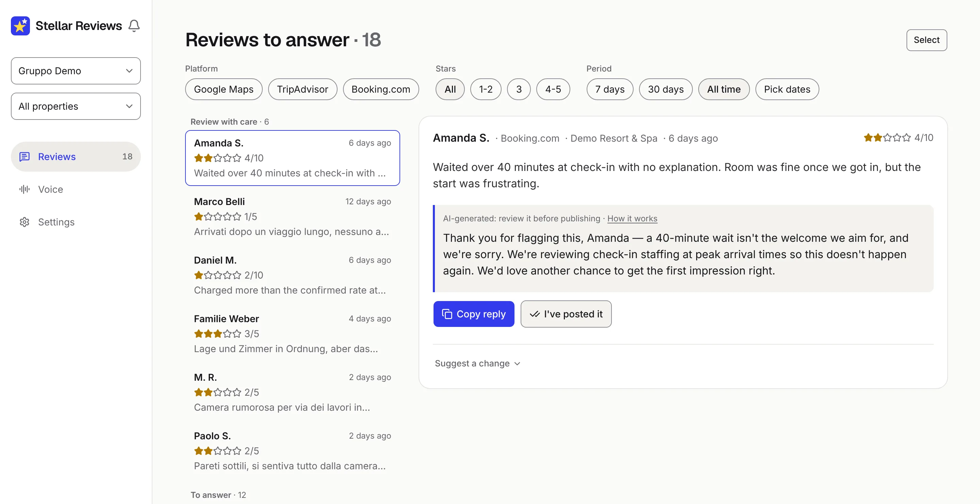
Task: Select the 4-5 stars filter
Action: click(553, 89)
